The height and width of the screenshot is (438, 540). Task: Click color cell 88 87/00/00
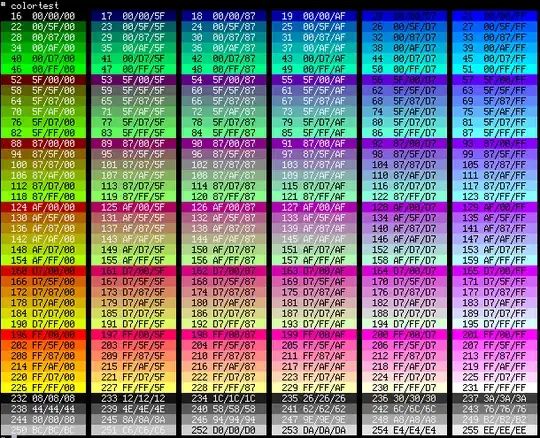[x=43, y=144]
